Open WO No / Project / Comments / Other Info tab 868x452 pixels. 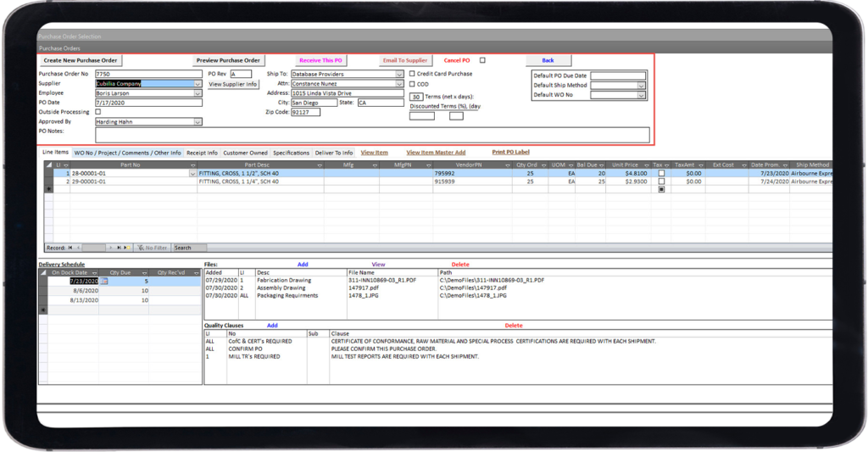coord(128,153)
